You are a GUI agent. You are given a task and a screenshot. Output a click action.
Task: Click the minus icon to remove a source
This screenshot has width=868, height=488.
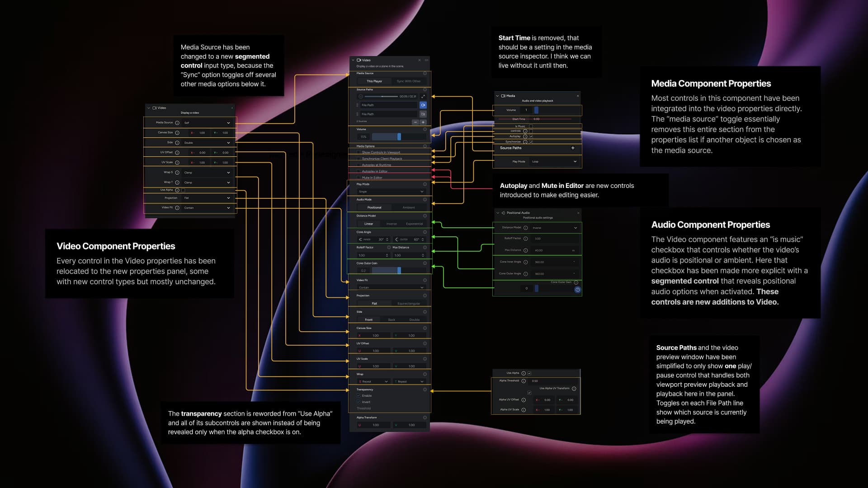[415, 122]
